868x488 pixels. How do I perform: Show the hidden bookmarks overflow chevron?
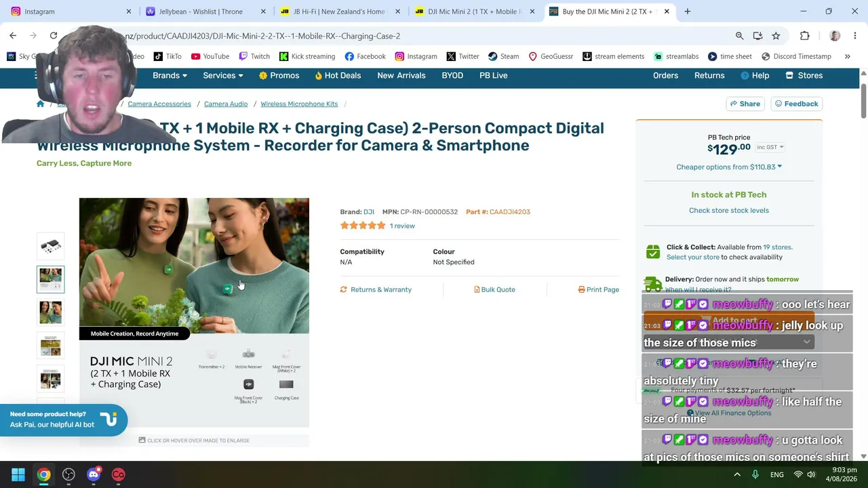click(847, 56)
